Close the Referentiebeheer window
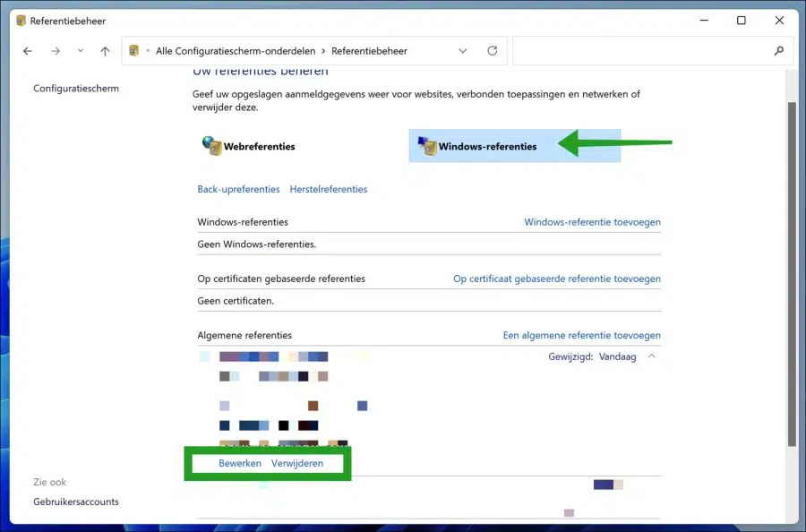806x532 pixels. [779, 21]
